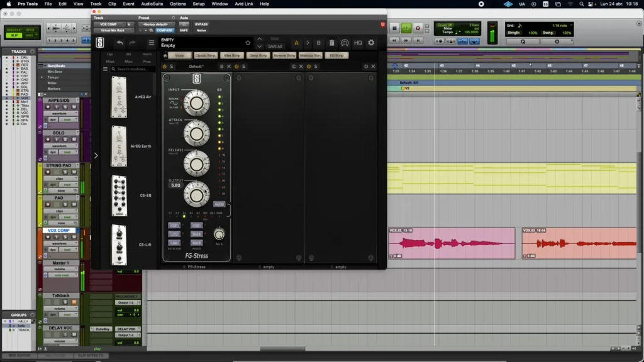The height and width of the screenshot is (362, 644).
Task: Open the factory default preset dropdown
Action: (155, 25)
